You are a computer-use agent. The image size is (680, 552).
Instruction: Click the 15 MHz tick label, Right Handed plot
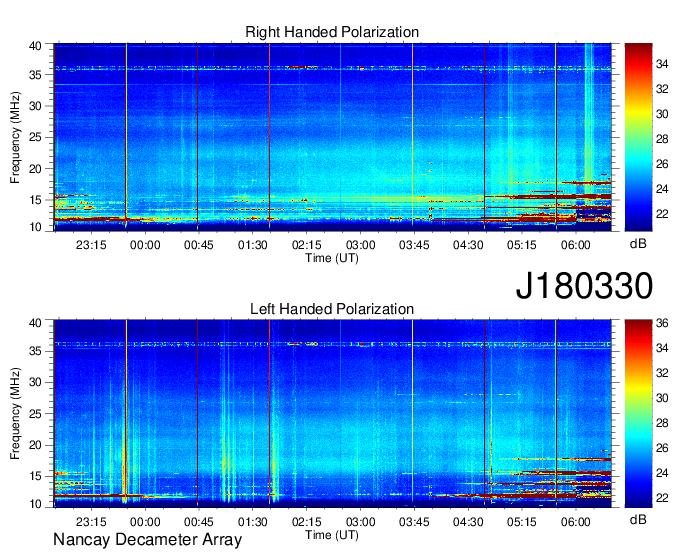(x=36, y=200)
